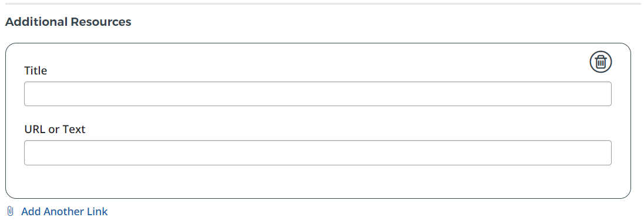Activate the text box under Title

[x=317, y=94]
